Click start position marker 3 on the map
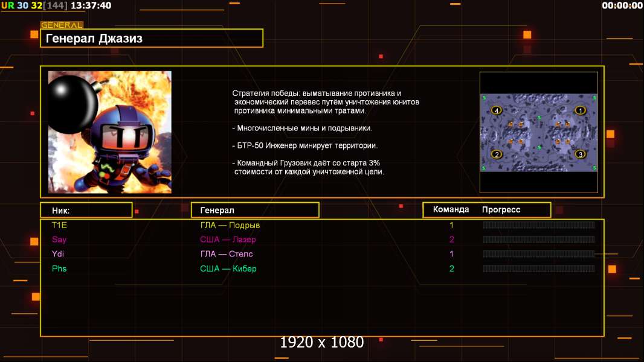 pyautogui.click(x=580, y=154)
